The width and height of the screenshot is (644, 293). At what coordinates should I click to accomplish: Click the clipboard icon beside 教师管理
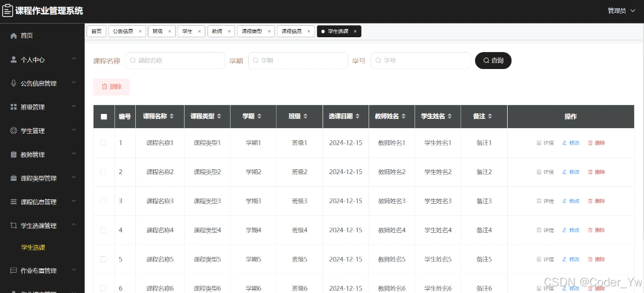tap(14, 155)
